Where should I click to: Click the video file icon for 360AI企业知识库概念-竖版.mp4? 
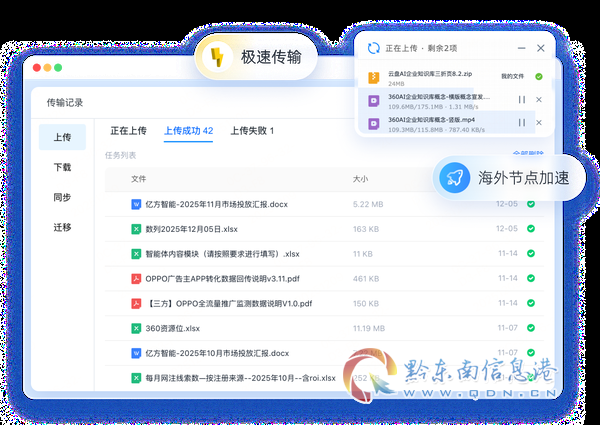coord(374,124)
